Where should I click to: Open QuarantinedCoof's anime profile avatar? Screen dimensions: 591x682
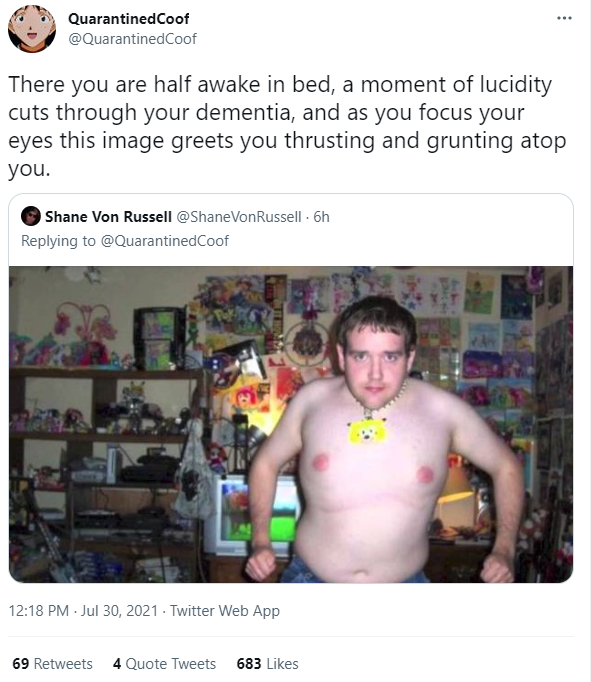[x=32, y=29]
